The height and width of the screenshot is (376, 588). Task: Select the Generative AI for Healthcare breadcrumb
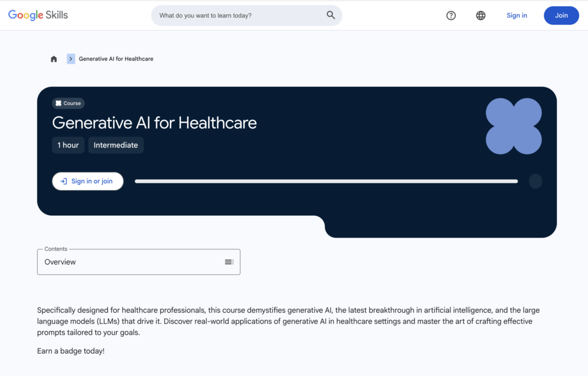pos(116,59)
